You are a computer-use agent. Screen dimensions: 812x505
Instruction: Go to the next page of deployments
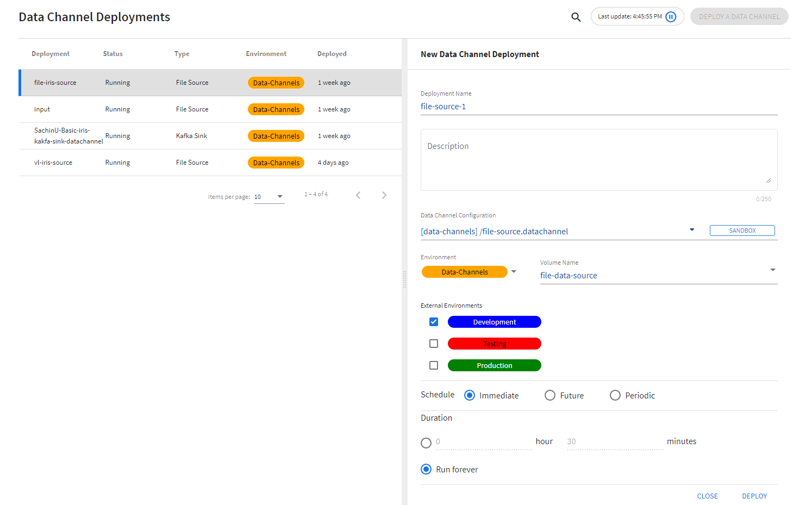point(384,195)
